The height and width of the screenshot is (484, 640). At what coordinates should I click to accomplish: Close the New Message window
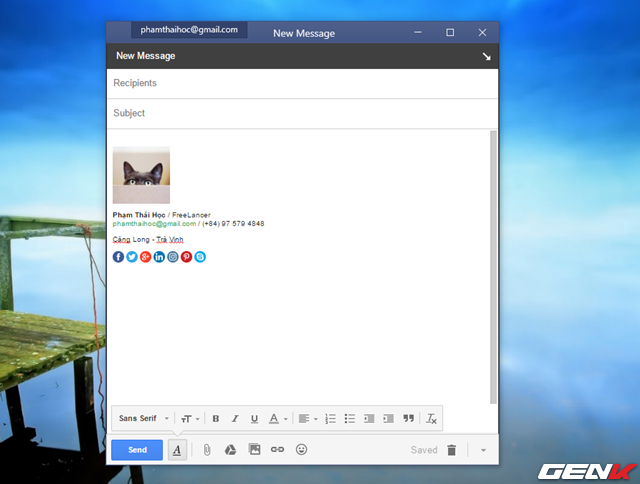482,32
